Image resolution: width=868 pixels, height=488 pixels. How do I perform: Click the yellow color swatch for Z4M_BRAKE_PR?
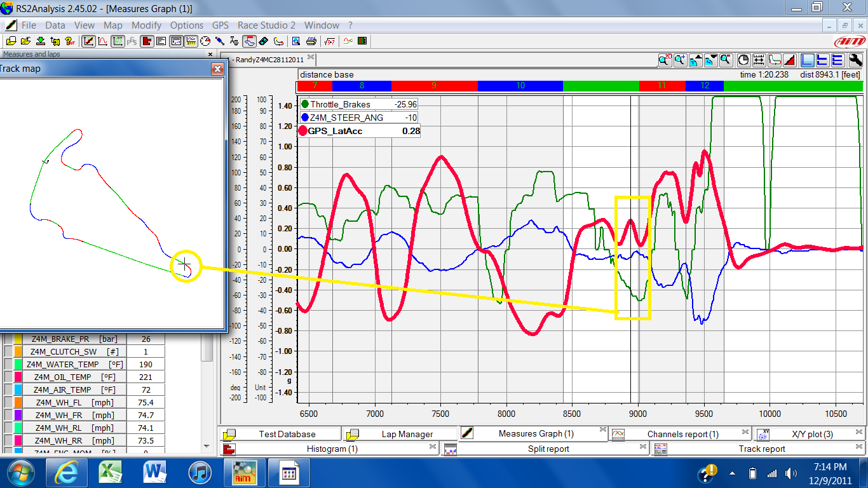pyautogui.click(x=18, y=339)
